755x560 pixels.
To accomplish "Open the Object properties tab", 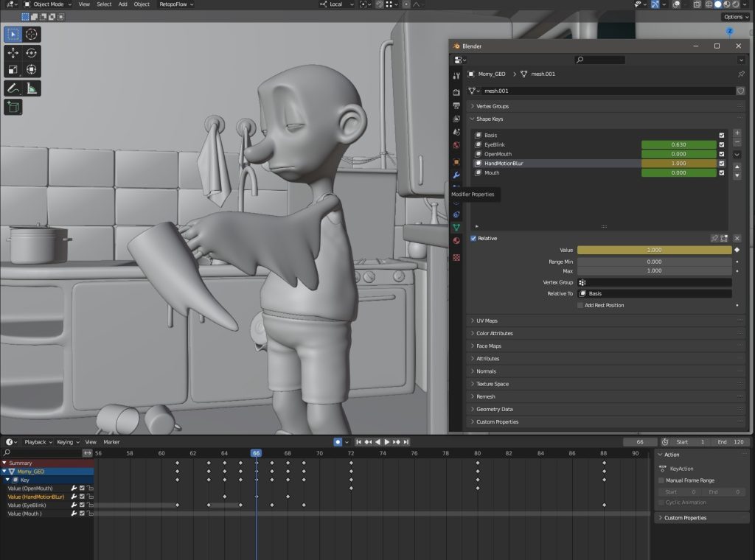I will pos(456,161).
